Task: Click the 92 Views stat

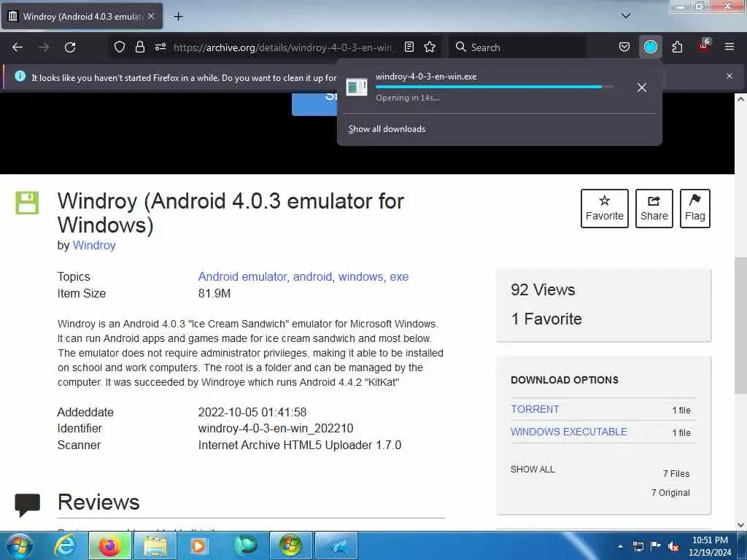Action: click(x=543, y=290)
